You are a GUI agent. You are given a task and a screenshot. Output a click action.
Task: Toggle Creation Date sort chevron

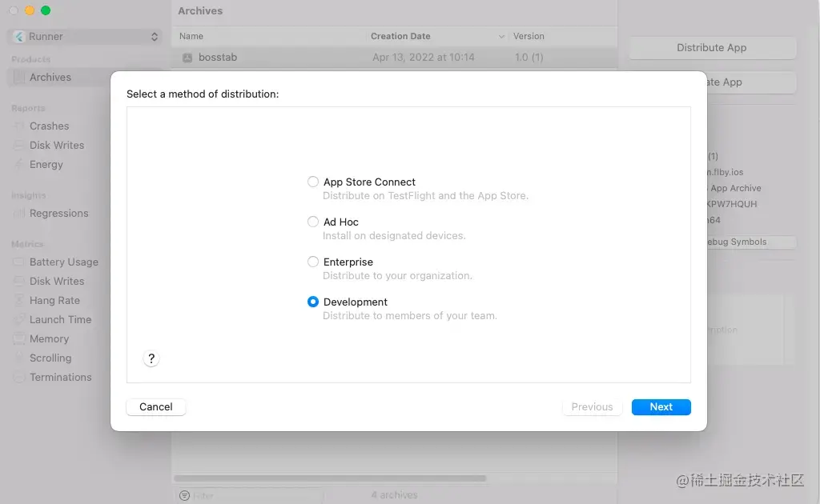501,37
